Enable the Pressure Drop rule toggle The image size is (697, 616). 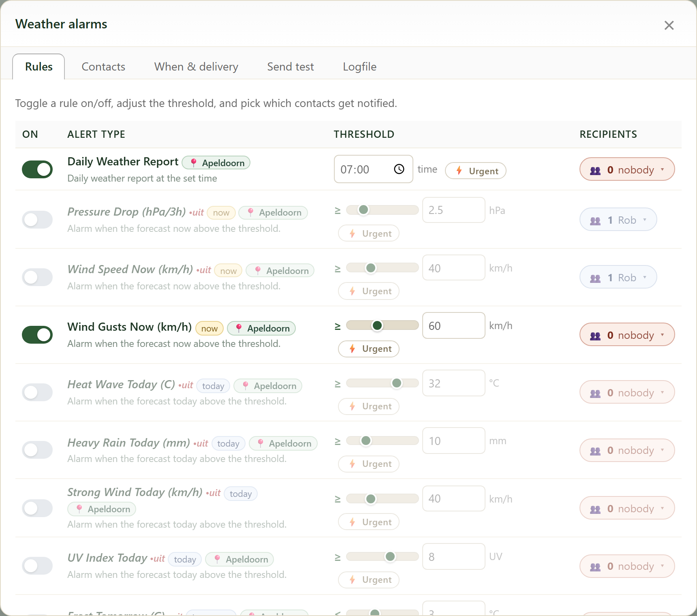[37, 220]
